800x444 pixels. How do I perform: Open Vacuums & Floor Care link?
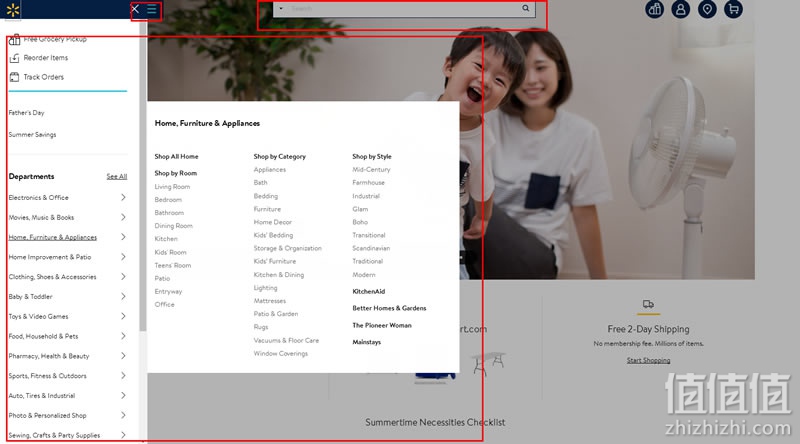click(x=286, y=340)
